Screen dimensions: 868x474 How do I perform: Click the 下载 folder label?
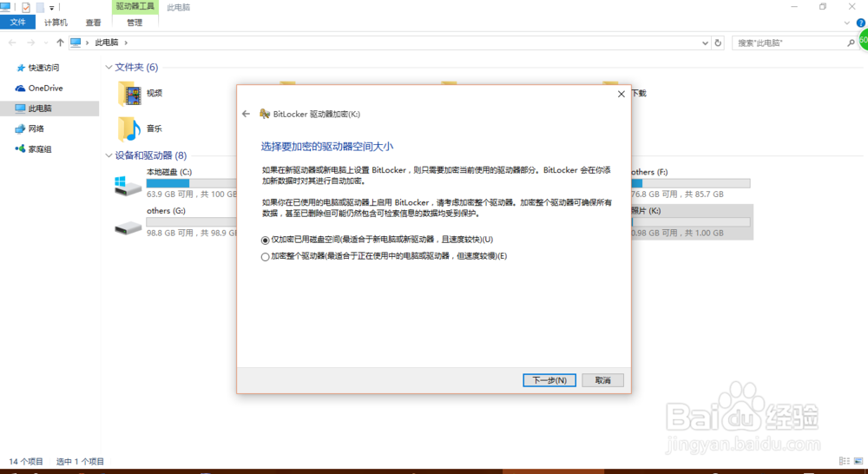[x=639, y=93]
